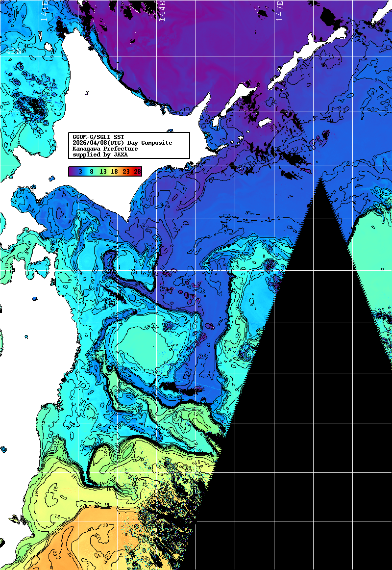392x570 pixels.
Task: Select the 2026/04/08(UTC) Day Composite date line
Action: pyautogui.click(x=122, y=143)
